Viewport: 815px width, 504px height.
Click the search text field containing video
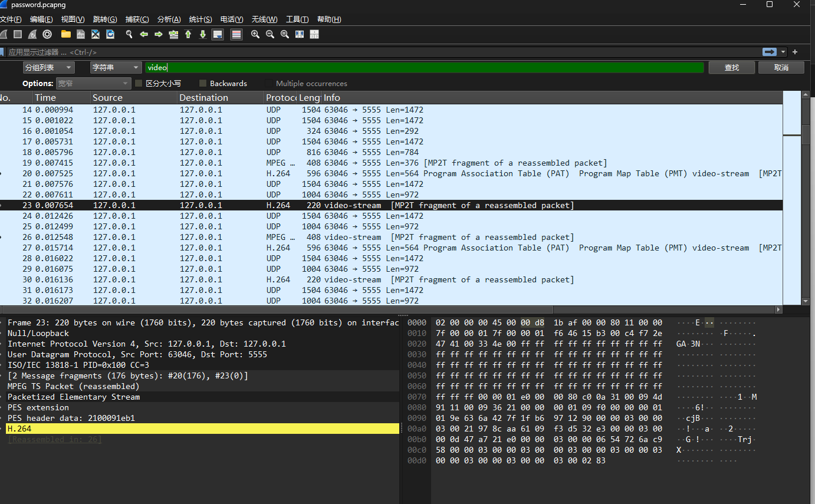click(x=425, y=68)
